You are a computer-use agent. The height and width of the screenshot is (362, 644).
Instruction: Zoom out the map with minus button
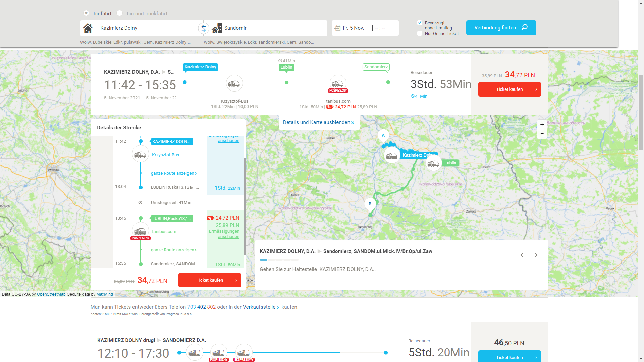[x=542, y=134]
